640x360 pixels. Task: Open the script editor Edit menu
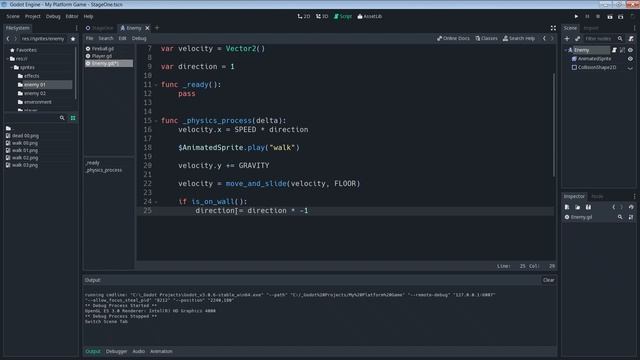(x=122, y=38)
